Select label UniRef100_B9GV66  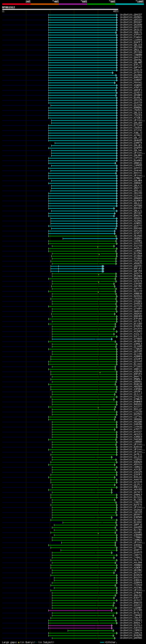[x=131, y=228]
